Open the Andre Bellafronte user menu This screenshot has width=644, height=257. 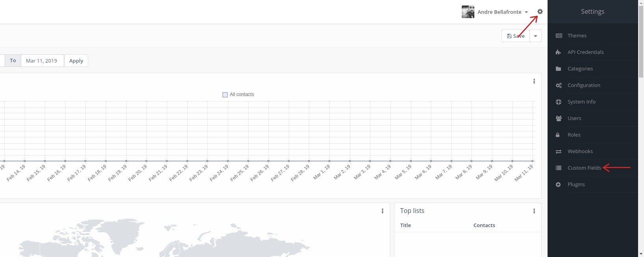coord(499,12)
